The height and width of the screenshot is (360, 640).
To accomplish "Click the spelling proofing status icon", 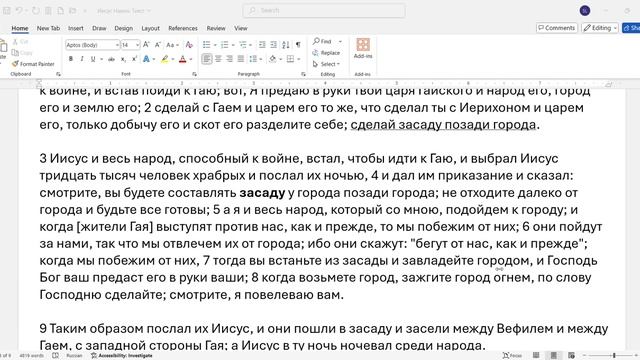I will click(x=56, y=356).
